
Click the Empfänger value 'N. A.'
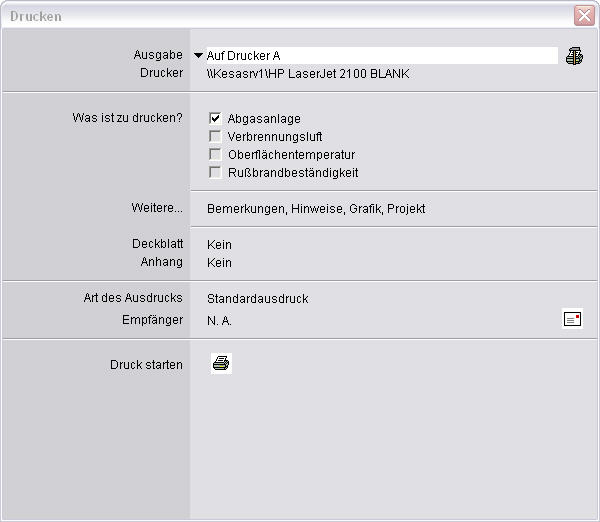click(219, 321)
